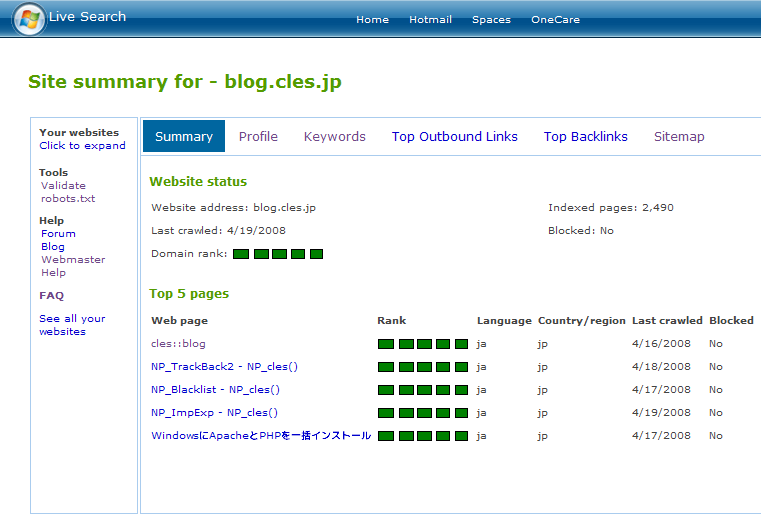Open the robots.txt tool
761x527 pixels.
68,199
